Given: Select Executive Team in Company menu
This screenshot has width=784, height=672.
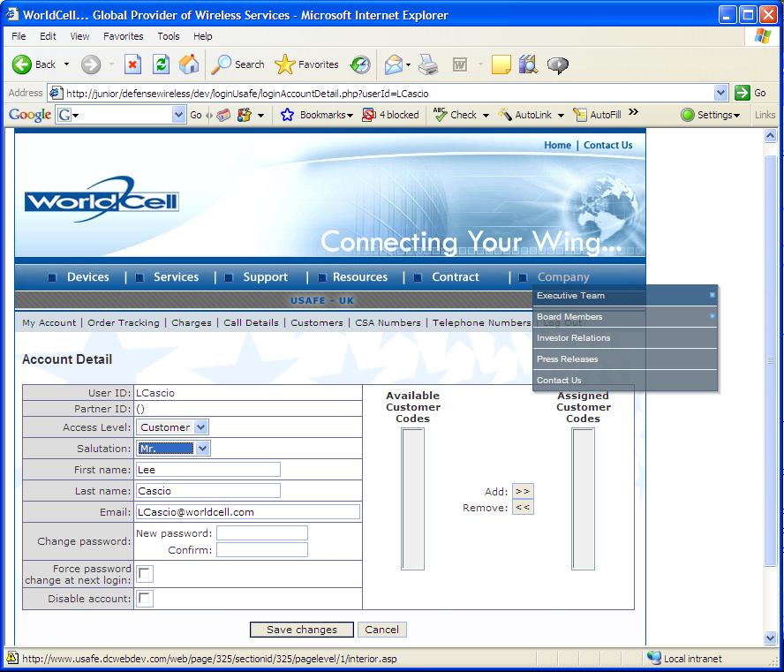Looking at the screenshot, I should click(x=625, y=296).
